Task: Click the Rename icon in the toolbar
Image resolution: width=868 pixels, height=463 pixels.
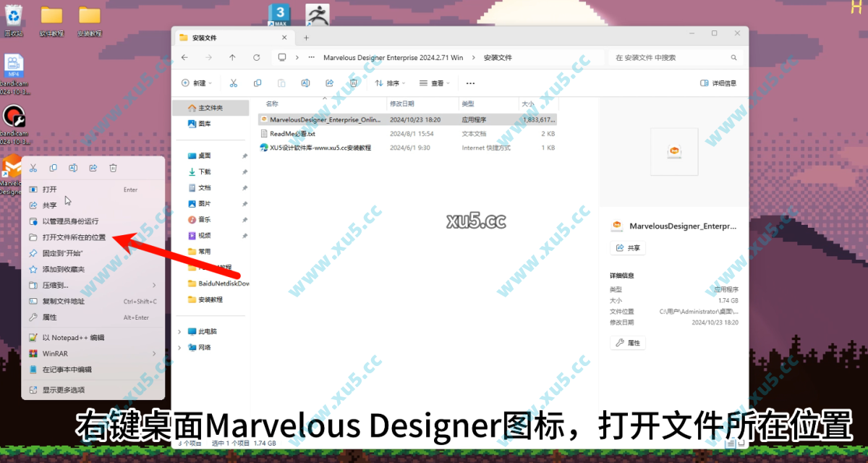Action: pyautogui.click(x=305, y=82)
